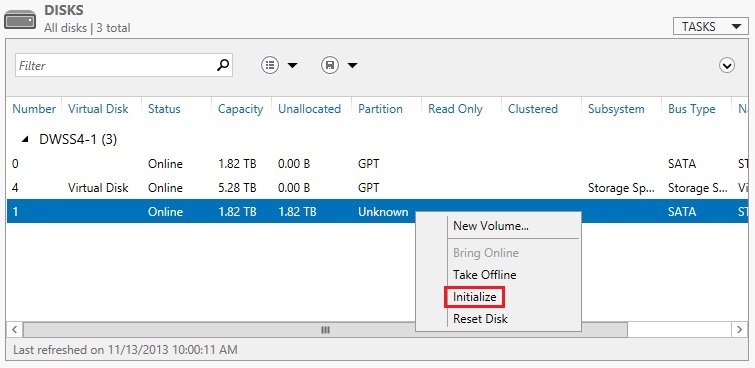
Task: Select Bring Online in context menu
Action: coord(486,253)
